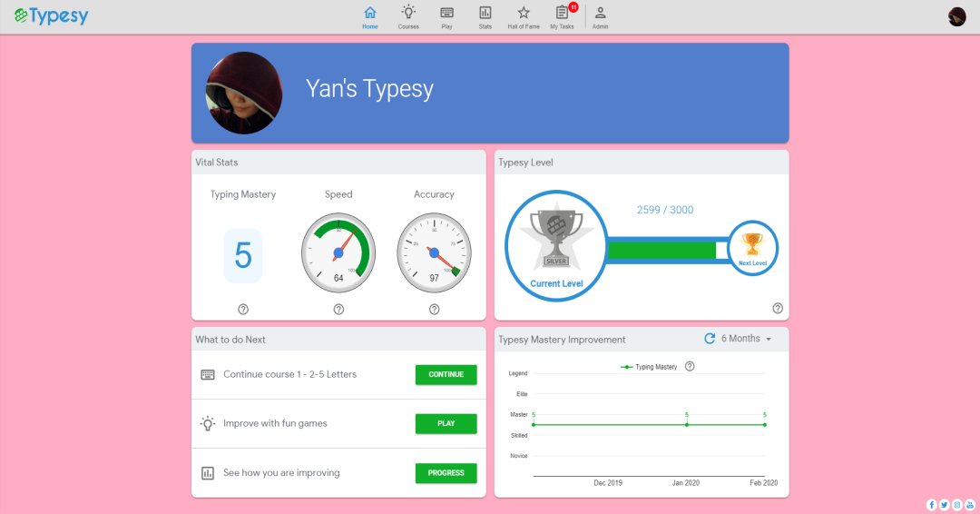
Task: Go to the Home tab
Action: 370,17
